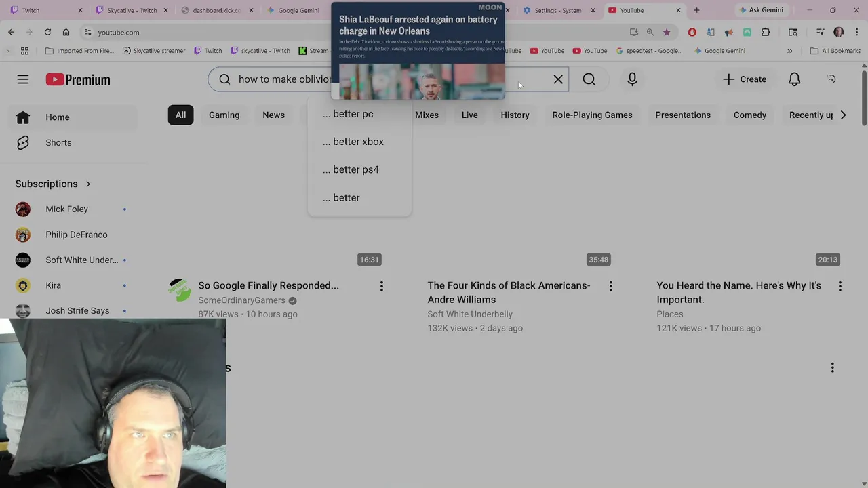Viewport: 868px width, 488px height.
Task: Clear the search text with X
Action: (558, 79)
